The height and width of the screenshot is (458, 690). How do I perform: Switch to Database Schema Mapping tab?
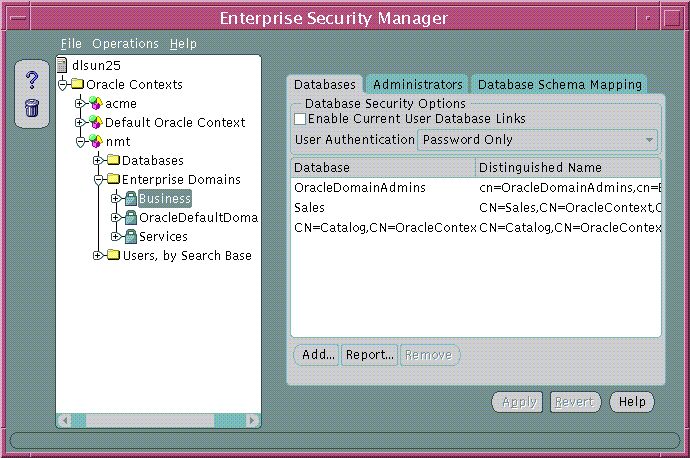[558, 85]
